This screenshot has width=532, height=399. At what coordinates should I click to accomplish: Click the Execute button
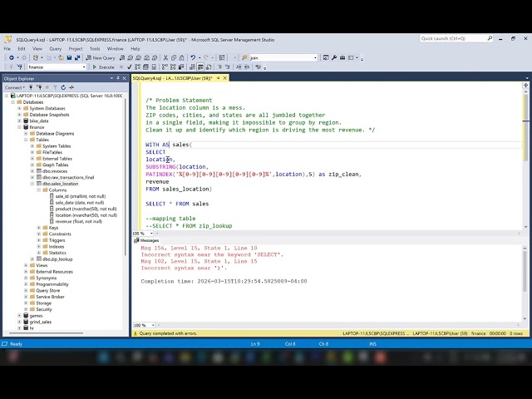103,67
